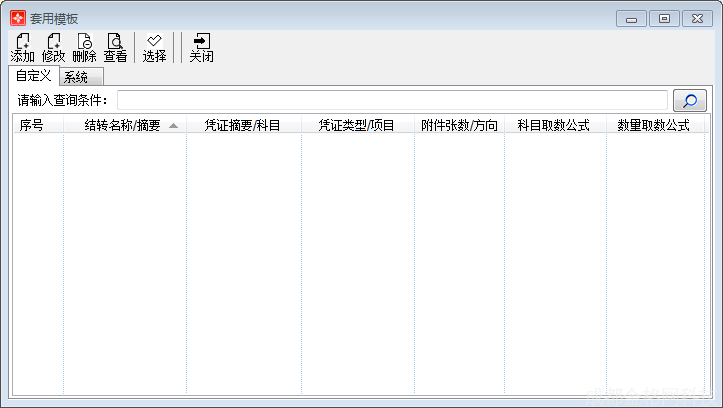Viewport: 723px width, 408px height.
Task: Click the 序号 column header
Action: (32, 125)
